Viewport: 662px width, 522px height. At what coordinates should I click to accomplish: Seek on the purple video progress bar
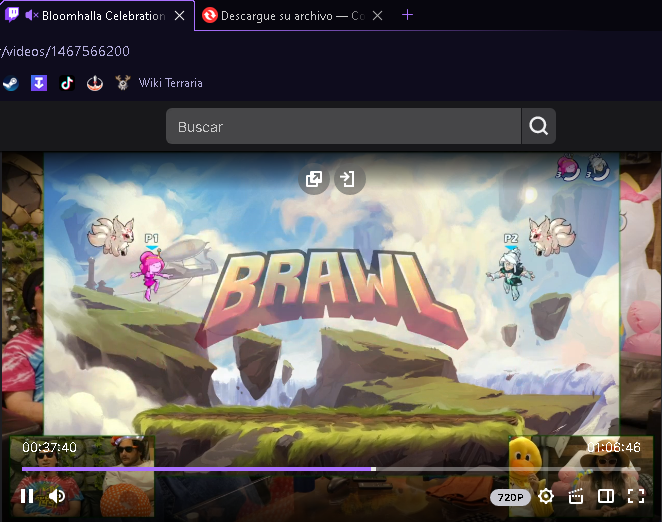tap(331, 469)
